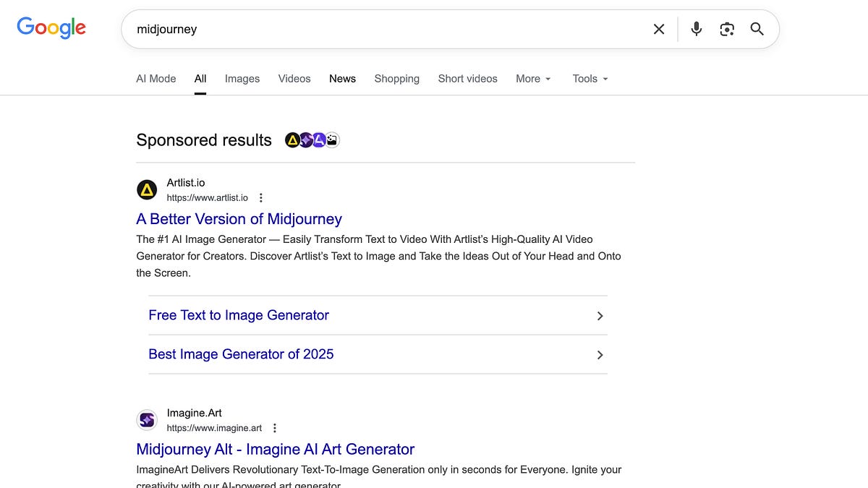Viewport: 868px width, 488px height.
Task: Switch to Images tab
Action: [x=242, y=79]
